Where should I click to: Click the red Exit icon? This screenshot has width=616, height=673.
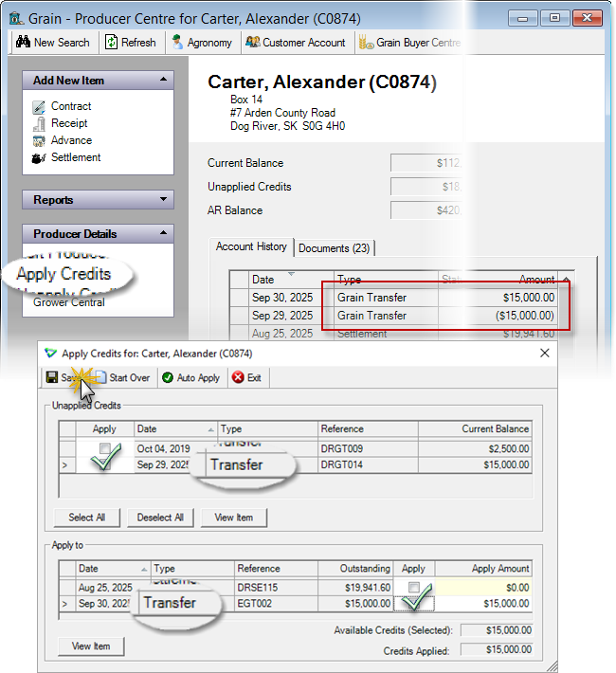pos(238,377)
